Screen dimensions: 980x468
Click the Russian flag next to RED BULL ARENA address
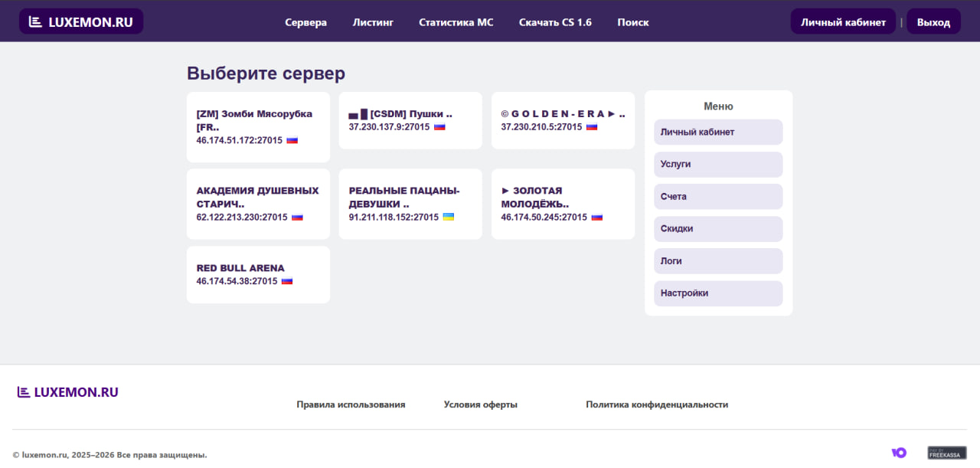[x=287, y=281]
